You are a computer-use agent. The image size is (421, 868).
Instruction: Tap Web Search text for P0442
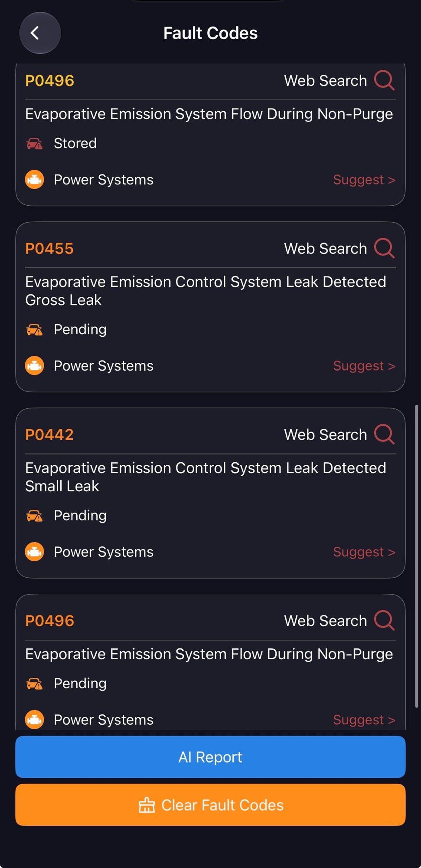click(x=325, y=434)
